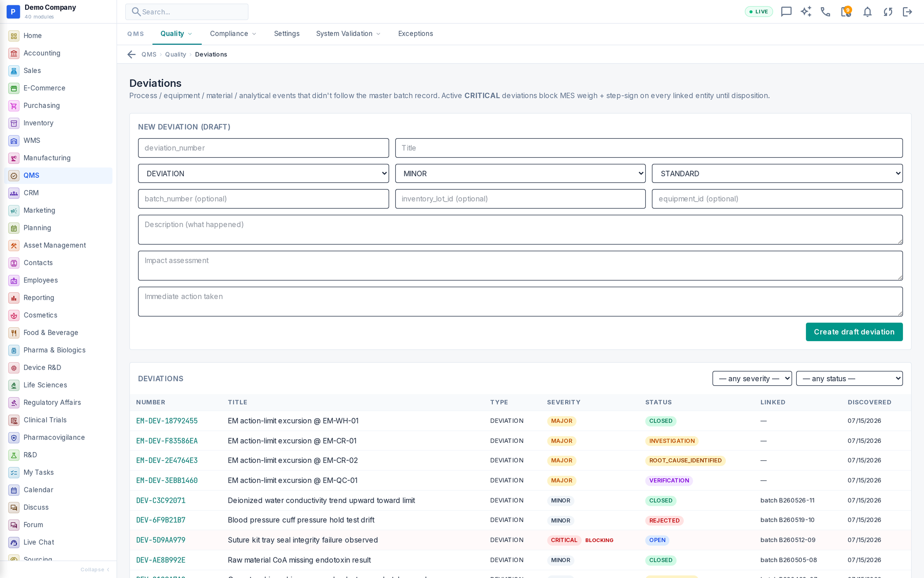Click the LIVE status badge
Image resolution: width=924 pixels, height=578 pixels.
(759, 12)
